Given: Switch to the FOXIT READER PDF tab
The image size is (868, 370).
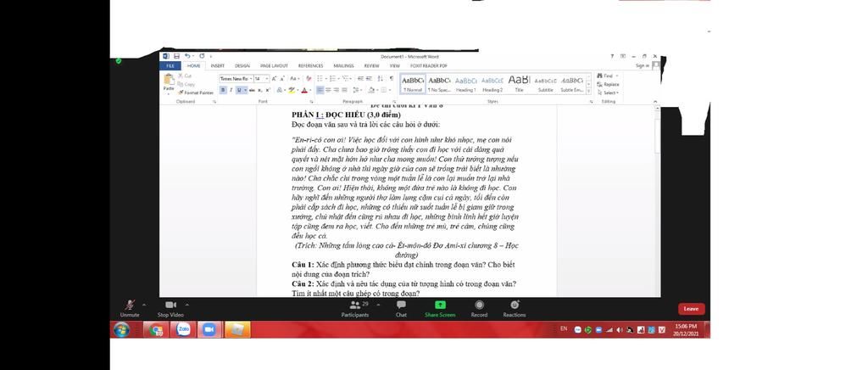Looking at the screenshot, I should click(x=429, y=65).
